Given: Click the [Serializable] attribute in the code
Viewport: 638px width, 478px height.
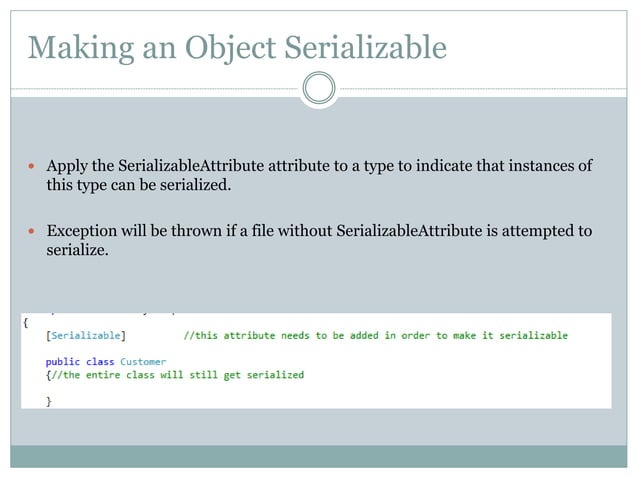Looking at the screenshot, I should click(86, 336).
